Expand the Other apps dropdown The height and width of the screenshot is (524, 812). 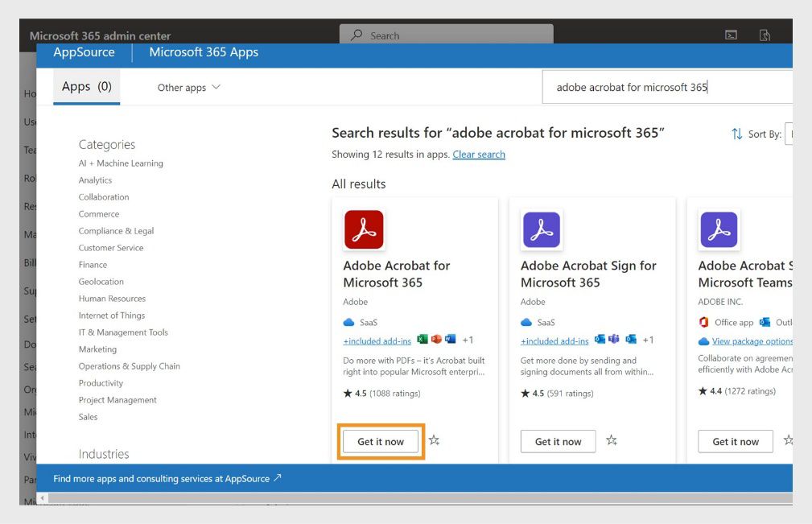[x=188, y=87]
